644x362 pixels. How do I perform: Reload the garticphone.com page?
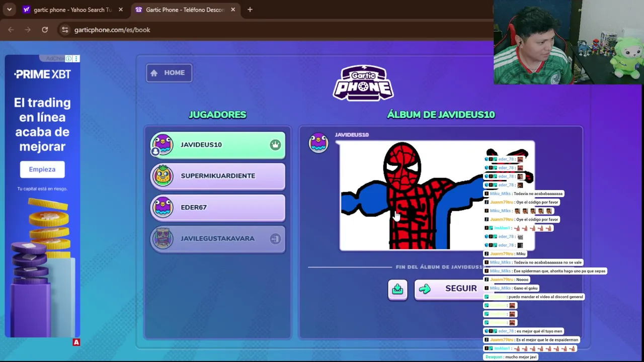tap(45, 30)
